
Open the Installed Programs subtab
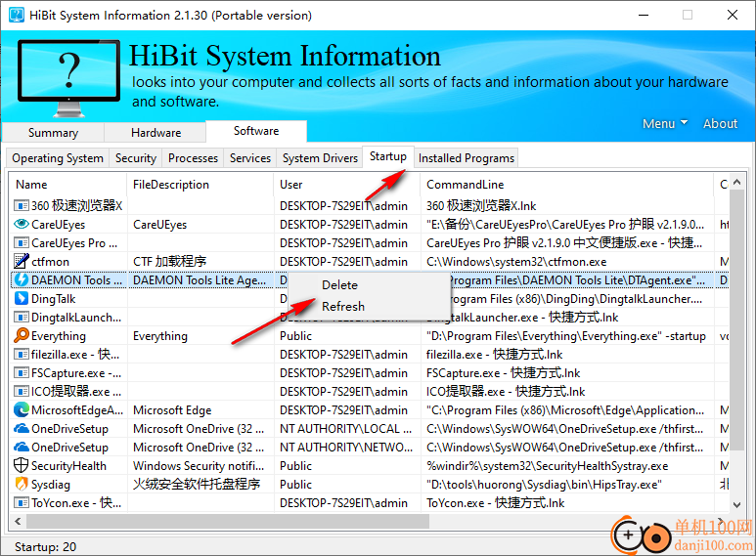point(467,158)
